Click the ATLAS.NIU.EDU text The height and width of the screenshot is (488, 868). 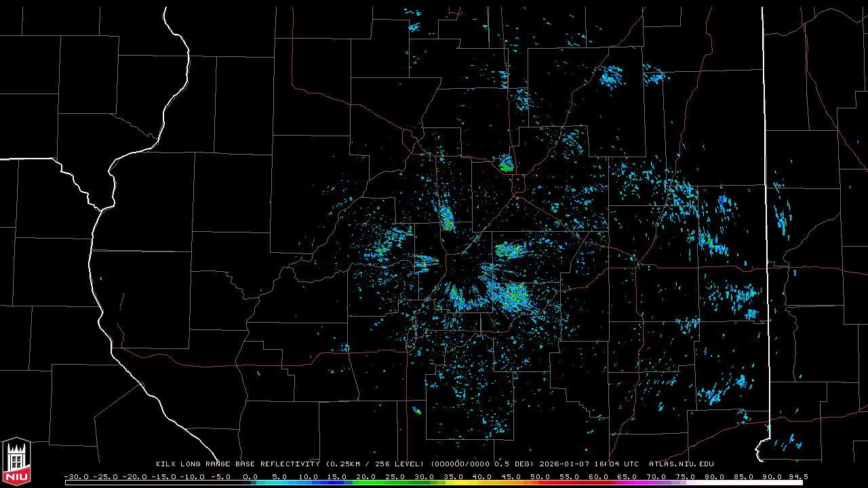tap(681, 464)
